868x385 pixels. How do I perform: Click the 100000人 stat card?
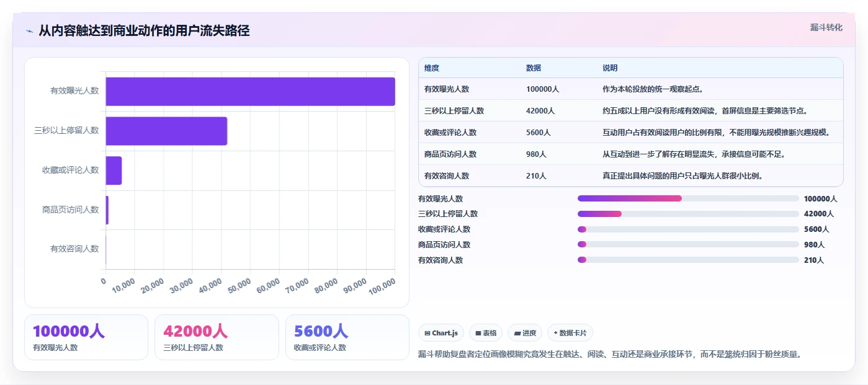[x=86, y=337]
